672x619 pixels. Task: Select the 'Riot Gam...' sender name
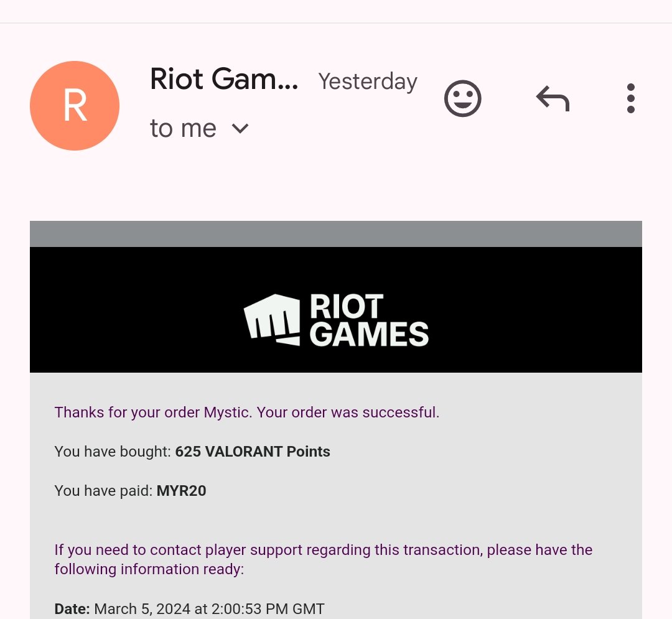click(224, 80)
